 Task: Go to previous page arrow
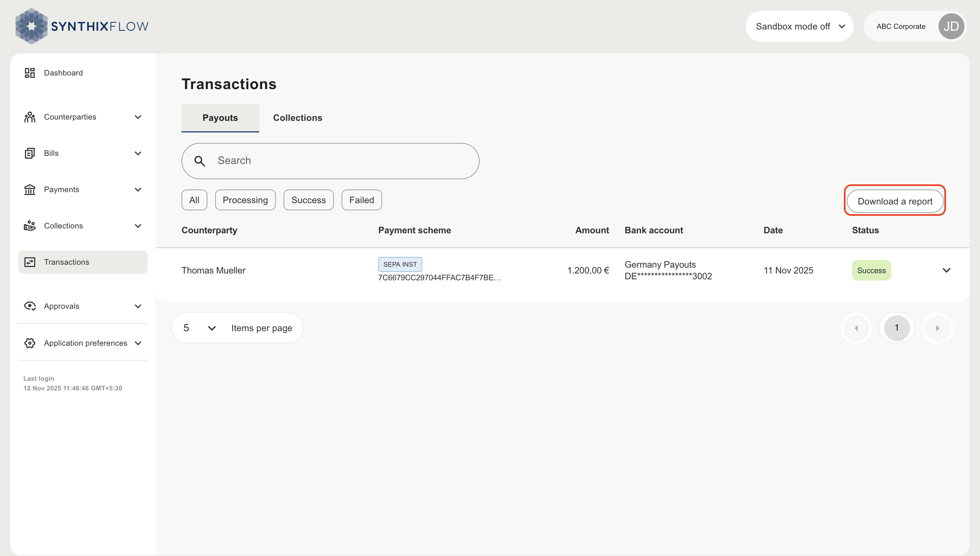(856, 328)
